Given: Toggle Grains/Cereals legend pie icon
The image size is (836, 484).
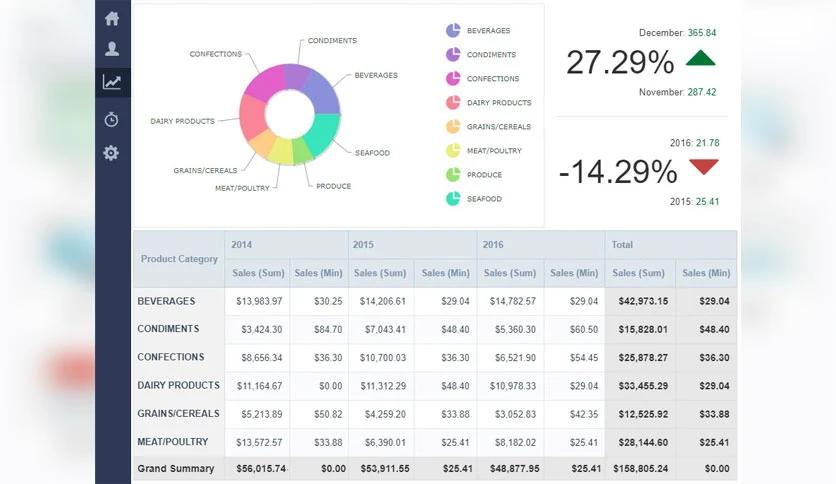Looking at the screenshot, I should [x=453, y=126].
